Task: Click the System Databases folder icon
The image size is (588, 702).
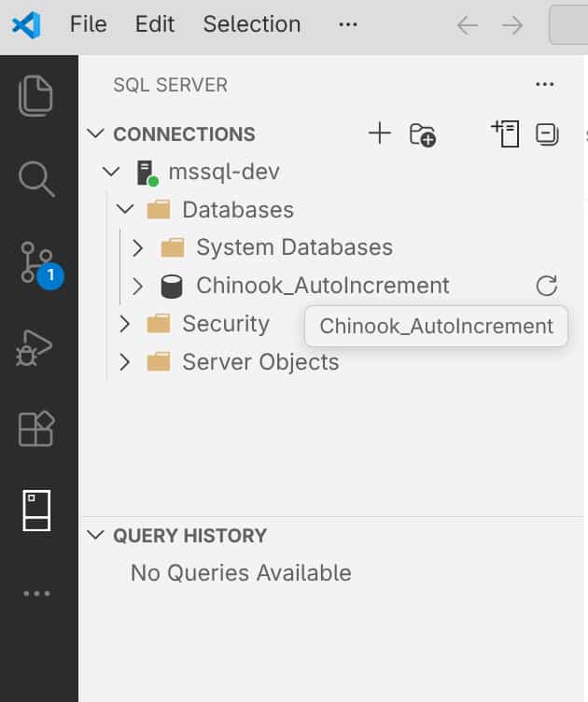Action: click(x=173, y=247)
